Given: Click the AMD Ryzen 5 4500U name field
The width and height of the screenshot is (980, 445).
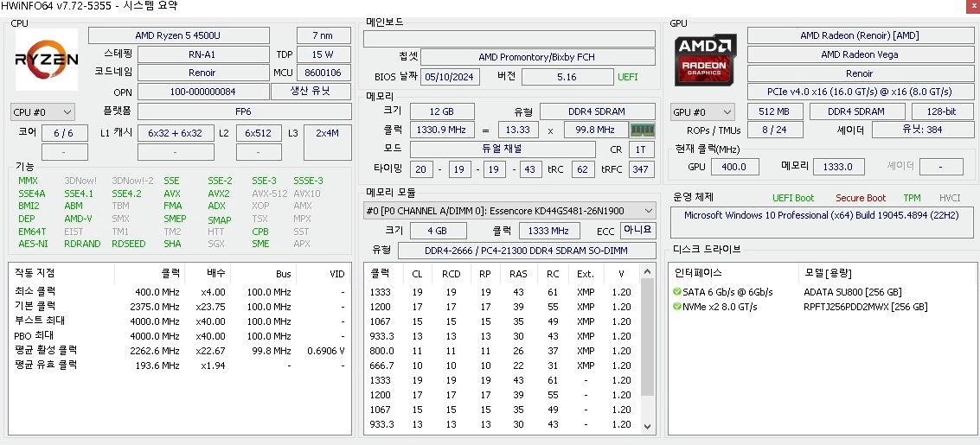Looking at the screenshot, I should [179, 35].
